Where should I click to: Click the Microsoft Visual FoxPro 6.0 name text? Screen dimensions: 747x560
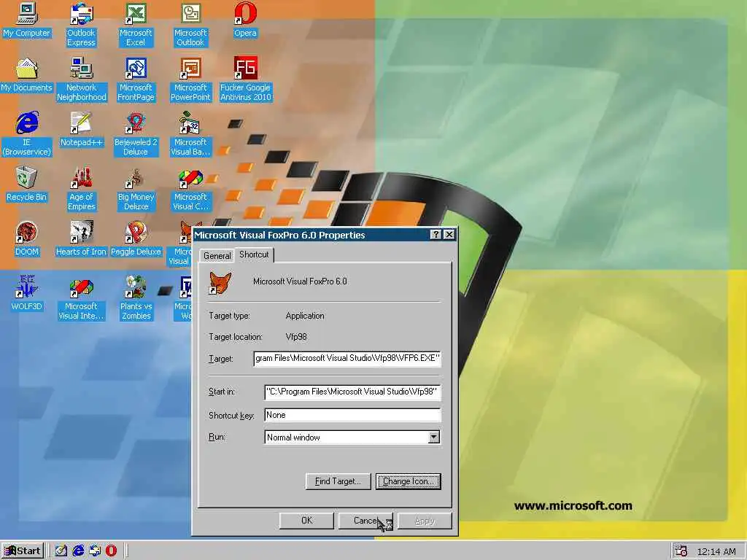pyautogui.click(x=300, y=281)
